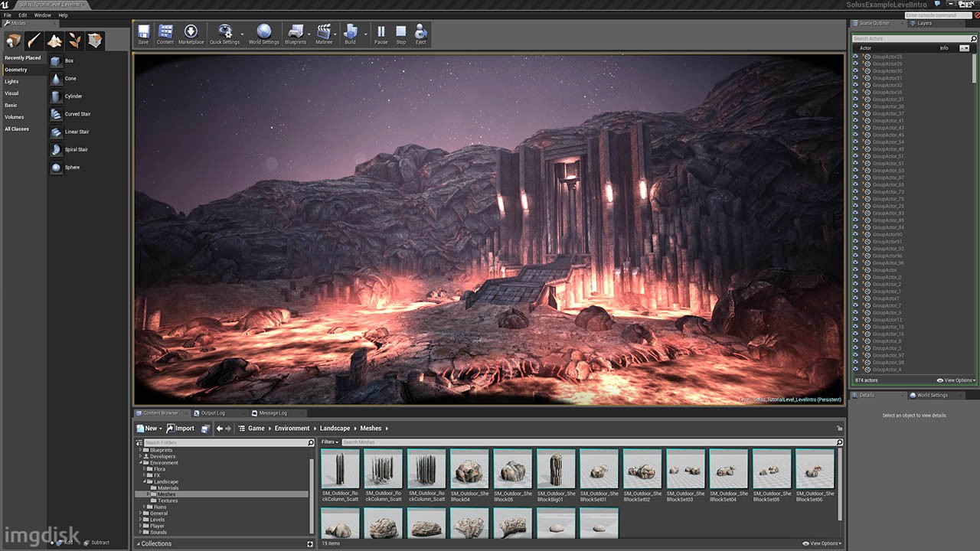Click the Search Actors field
980x551 pixels.
coord(914,38)
